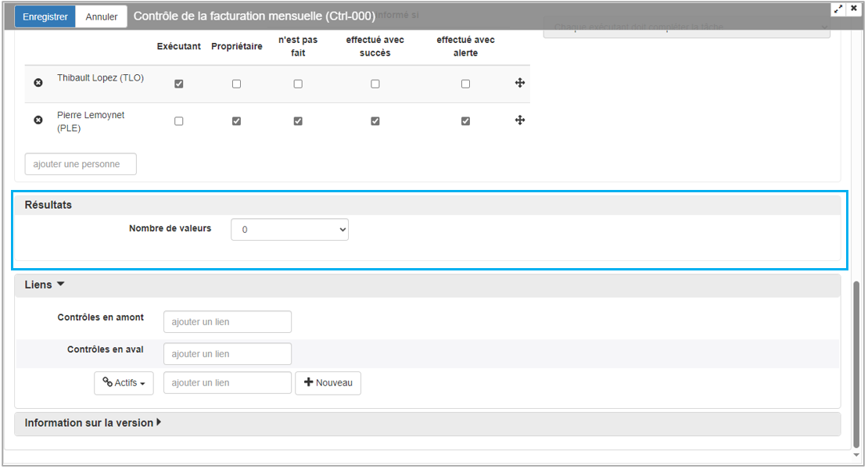Click the move handle for Thibault Lopez
This screenshot has height=469, width=868.
tap(519, 83)
